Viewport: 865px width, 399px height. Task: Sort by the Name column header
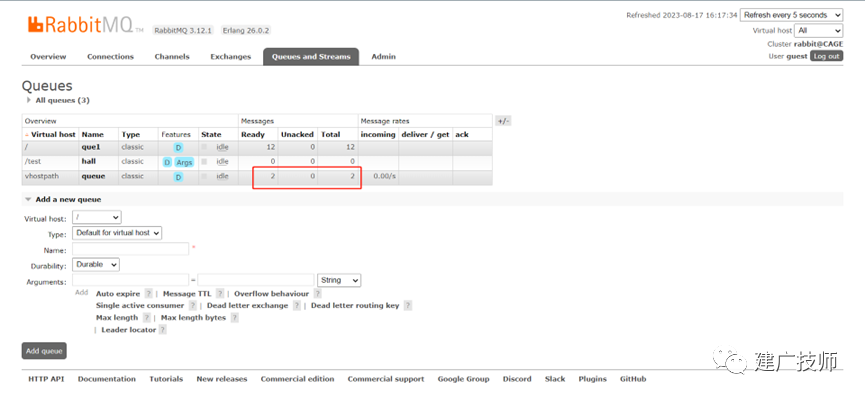[93, 134]
